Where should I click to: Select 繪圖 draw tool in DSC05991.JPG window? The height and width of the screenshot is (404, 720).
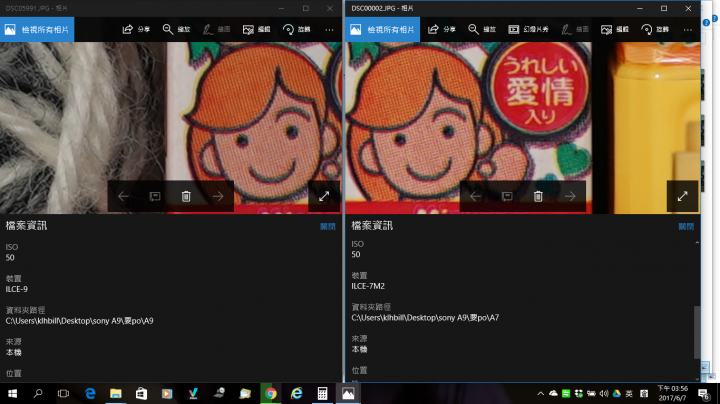point(216,29)
